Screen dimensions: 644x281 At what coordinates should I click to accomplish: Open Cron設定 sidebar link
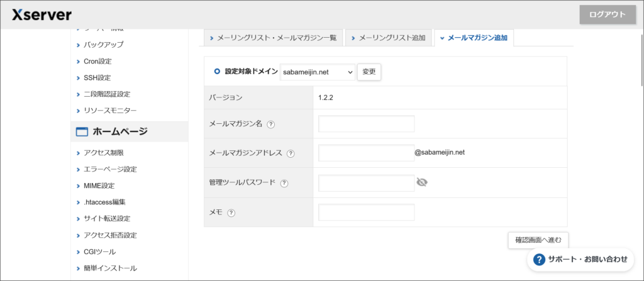tap(97, 61)
